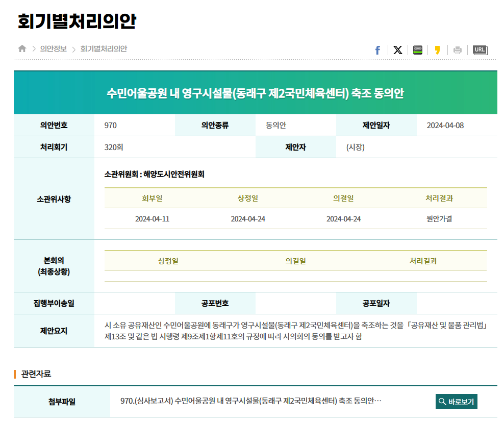Click the 의안번호 row label
This screenshot has height=422, width=504.
54,125
